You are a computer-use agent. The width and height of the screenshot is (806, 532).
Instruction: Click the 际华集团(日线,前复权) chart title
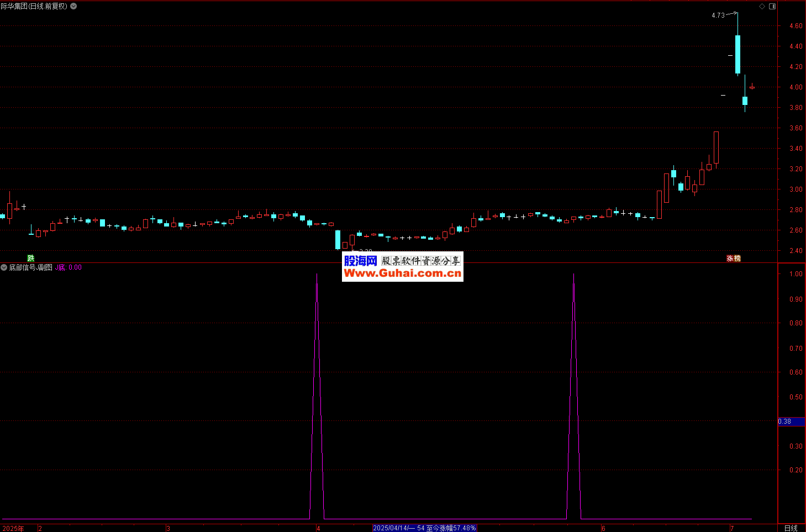[34, 6]
